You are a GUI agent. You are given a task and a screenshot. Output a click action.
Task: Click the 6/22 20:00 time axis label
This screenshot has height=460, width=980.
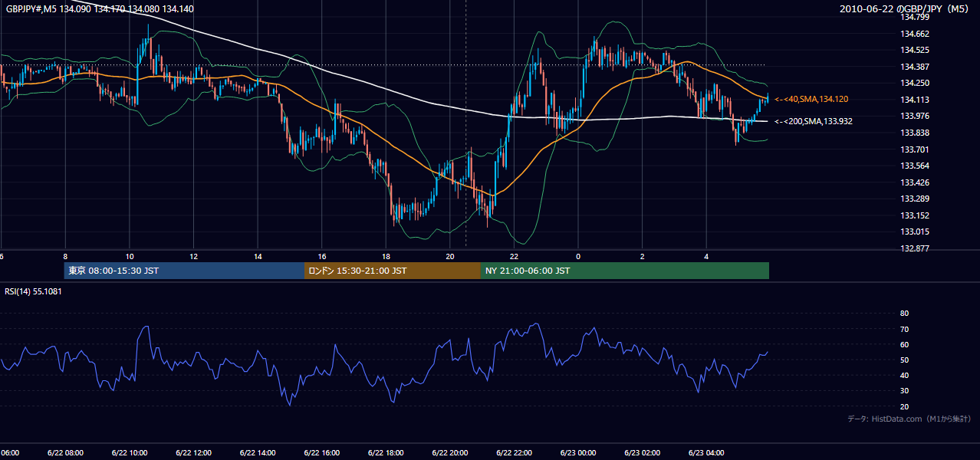click(449, 453)
